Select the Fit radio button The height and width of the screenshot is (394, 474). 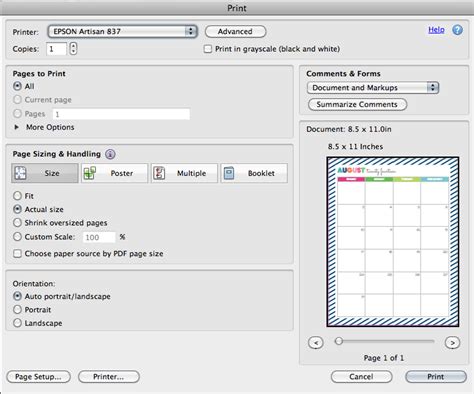17,196
